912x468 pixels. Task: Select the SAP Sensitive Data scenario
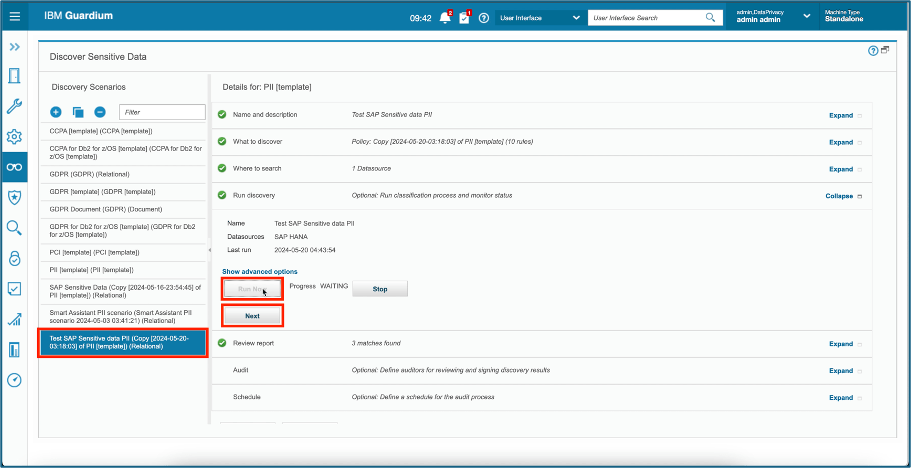tap(123, 291)
